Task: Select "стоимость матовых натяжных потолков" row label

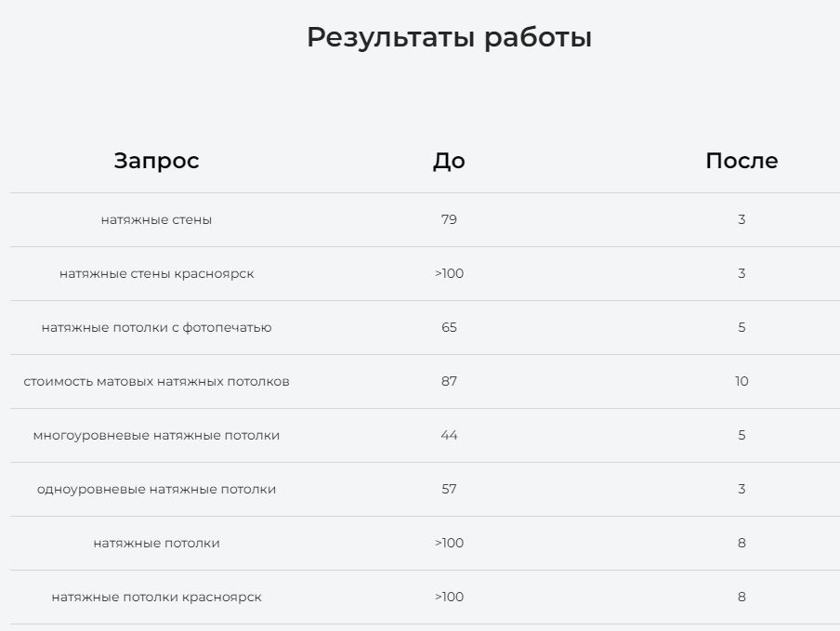Action: pyautogui.click(x=156, y=382)
